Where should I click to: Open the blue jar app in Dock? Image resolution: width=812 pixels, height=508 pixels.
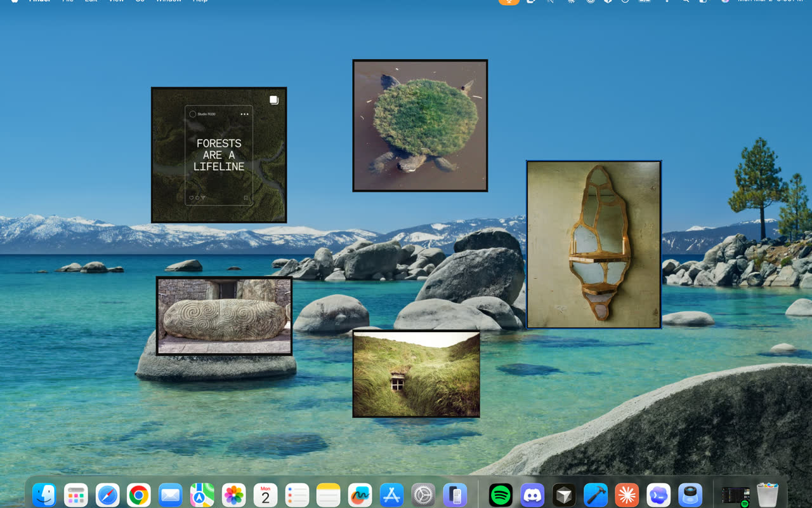coord(690,495)
